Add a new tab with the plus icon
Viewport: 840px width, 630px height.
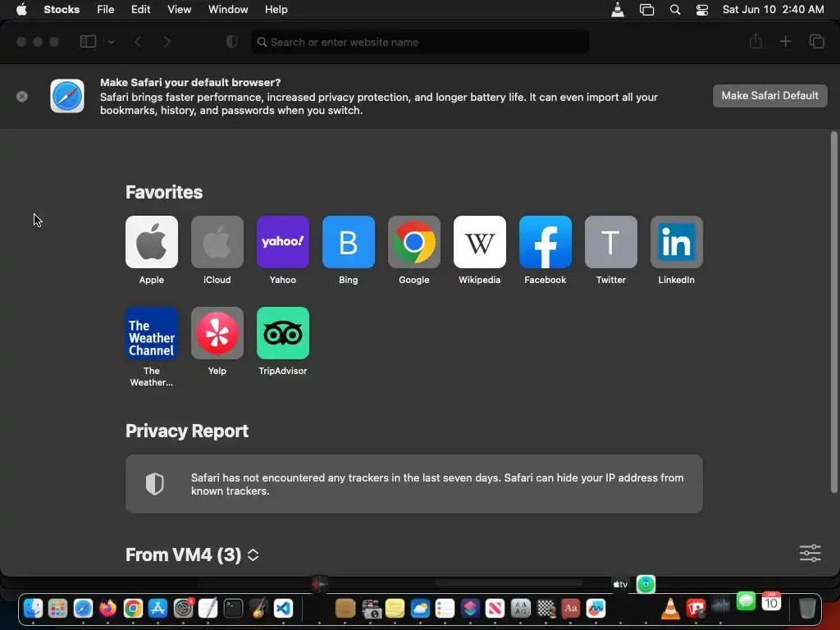point(785,41)
